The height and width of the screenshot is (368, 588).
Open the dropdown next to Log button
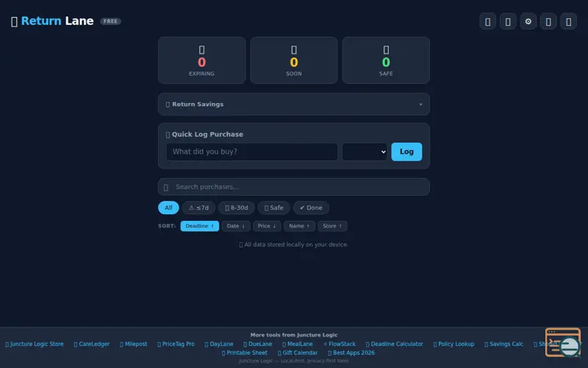coord(365,152)
